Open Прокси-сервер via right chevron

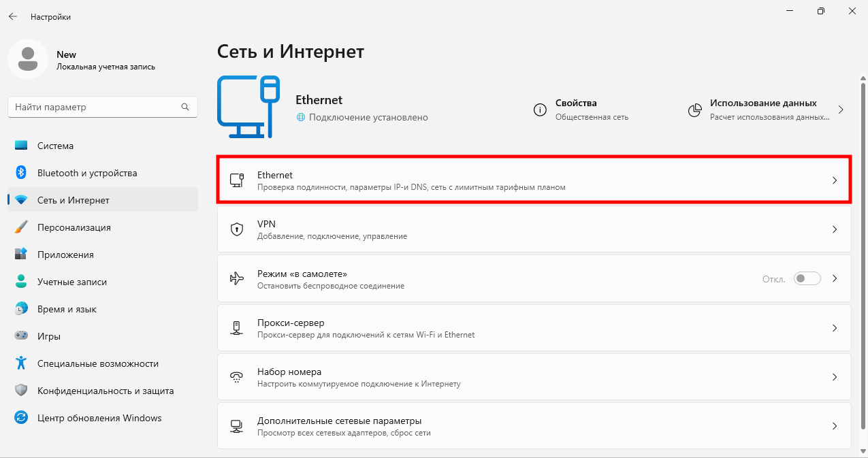pyautogui.click(x=835, y=328)
